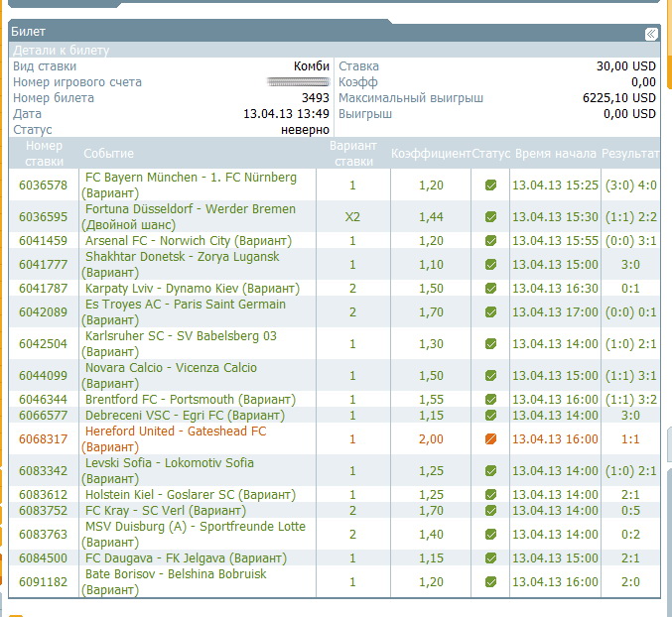Click green status icon for Arsenal FC row
The height and width of the screenshot is (617, 672).
click(490, 241)
